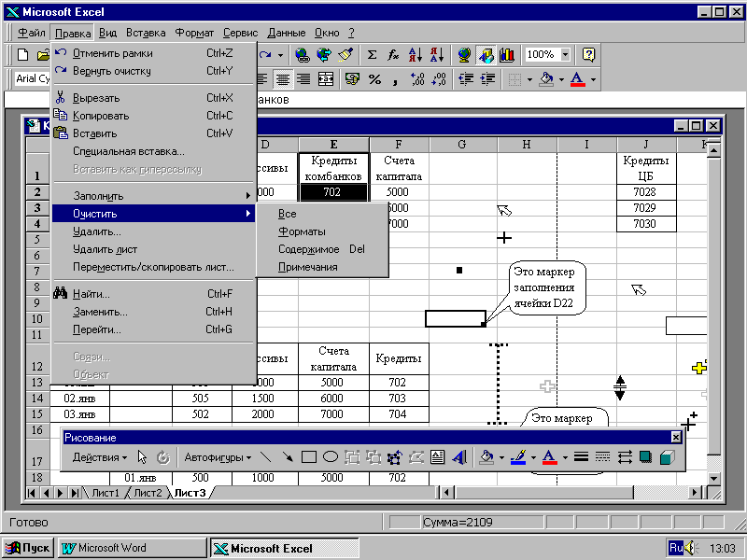This screenshot has height=560, width=747.
Task: Insert a Text Box from Drawing toolbar
Action: point(437,457)
